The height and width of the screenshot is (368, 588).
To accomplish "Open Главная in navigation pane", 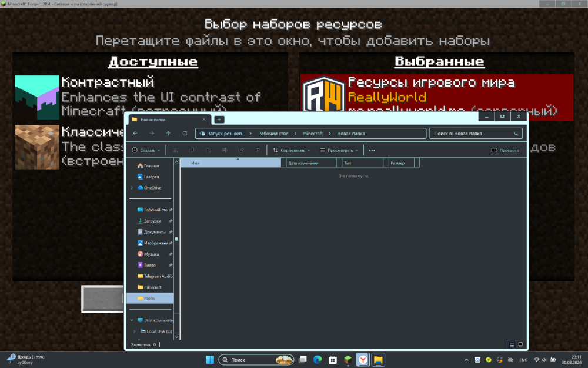I will point(150,165).
